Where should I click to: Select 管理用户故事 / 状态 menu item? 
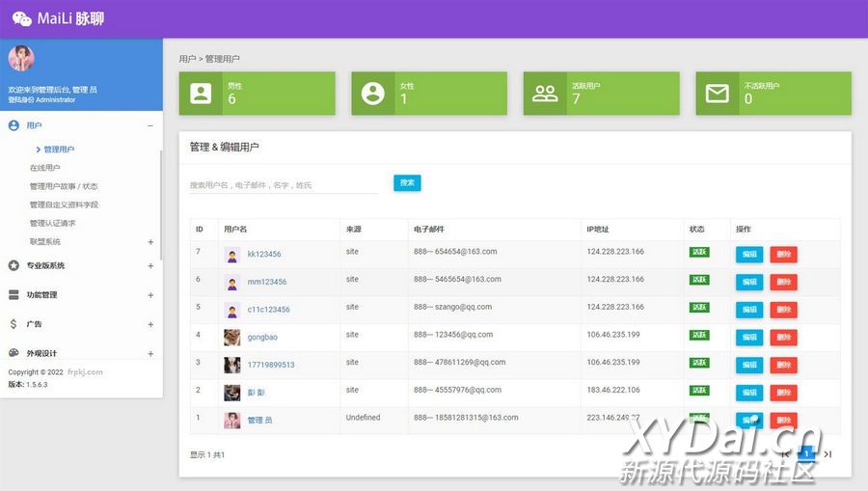point(63,186)
